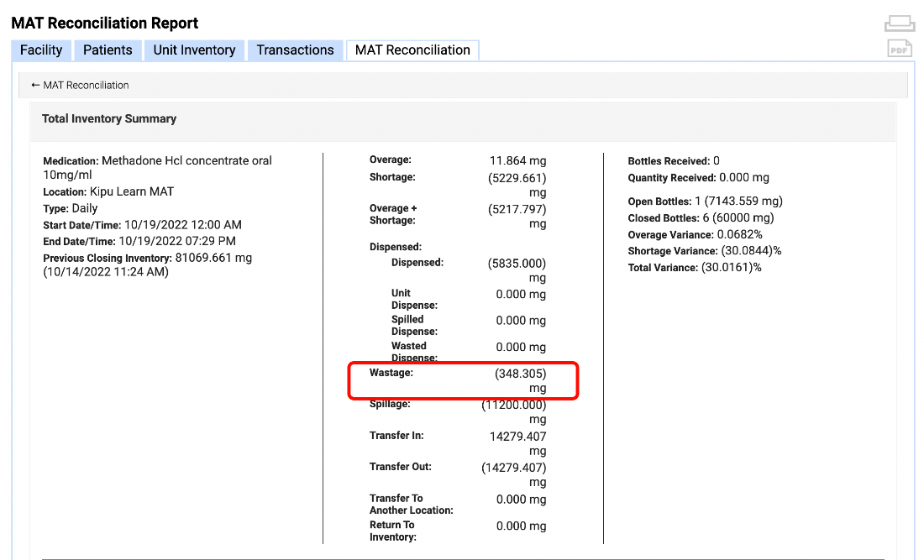
Task: Click the Previous Closing Inventory amount
Action: (213, 258)
